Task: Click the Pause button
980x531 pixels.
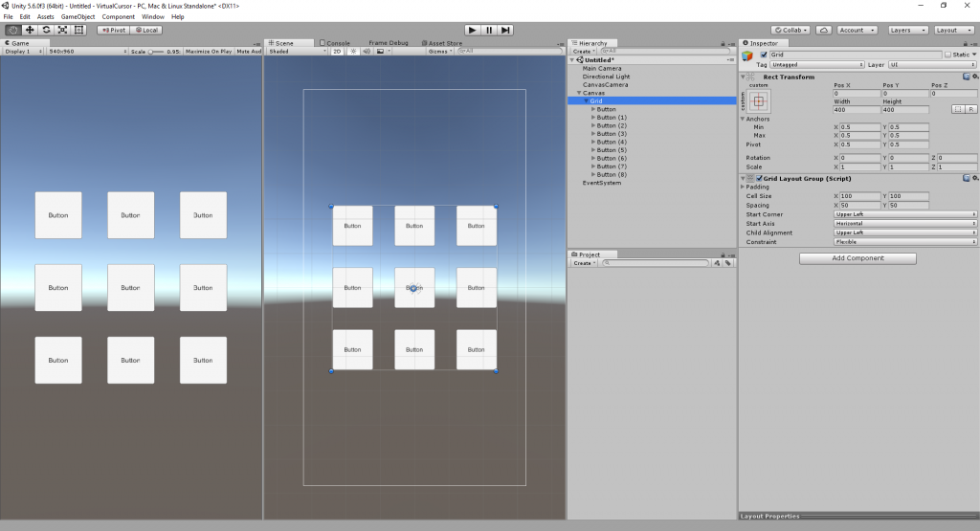Action: coord(489,30)
